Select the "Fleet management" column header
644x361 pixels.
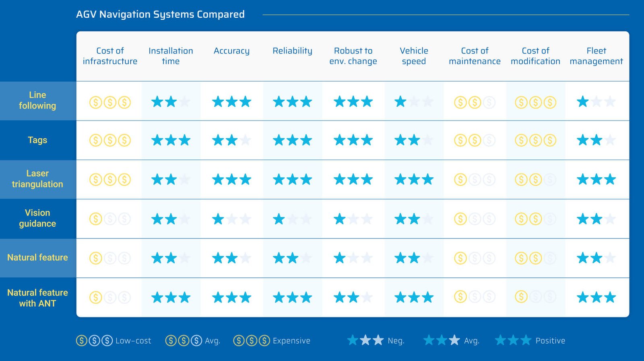click(x=596, y=56)
